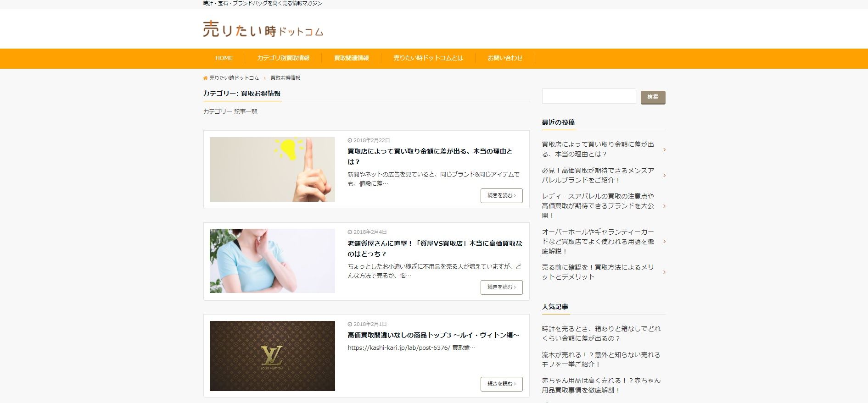Click the 人気記事 sidebar heading
This screenshot has width=868, height=403.
(x=555, y=307)
